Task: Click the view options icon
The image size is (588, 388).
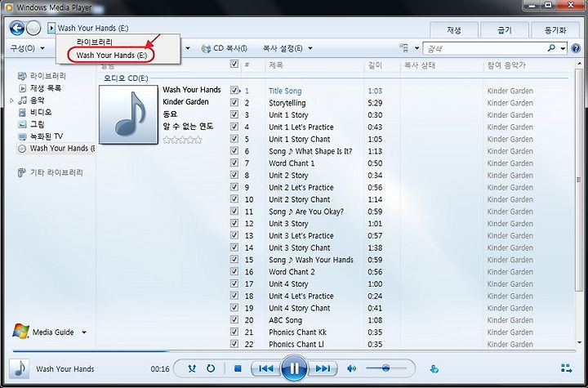Action: click(x=404, y=47)
